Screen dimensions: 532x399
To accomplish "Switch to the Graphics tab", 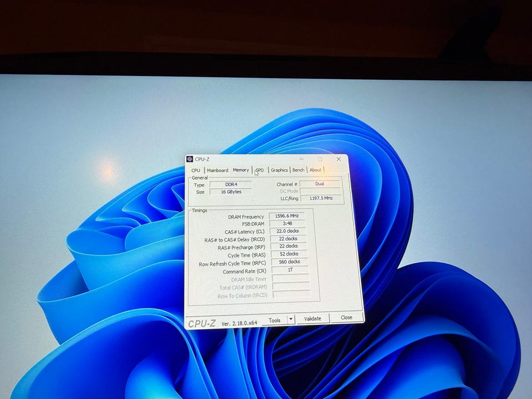I will click(279, 170).
